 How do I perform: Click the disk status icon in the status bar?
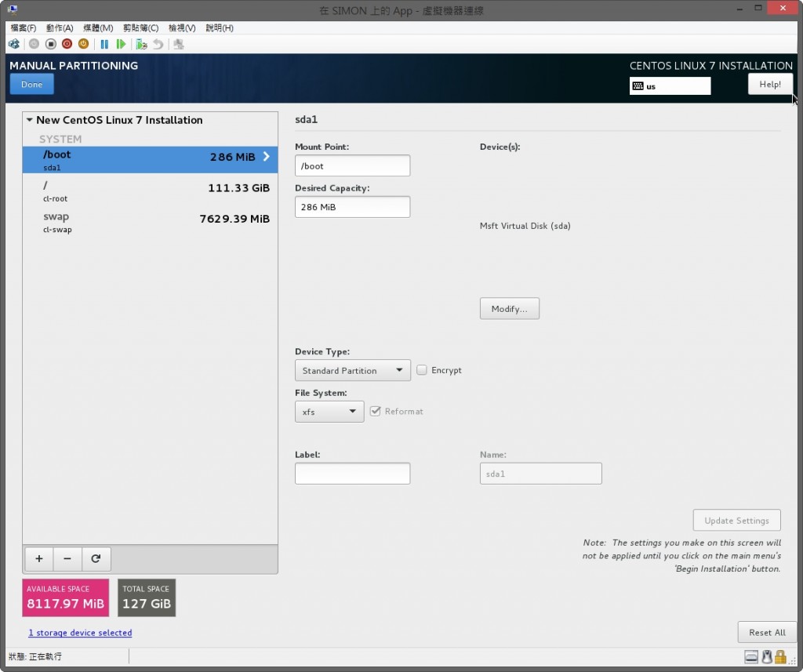tap(750, 656)
